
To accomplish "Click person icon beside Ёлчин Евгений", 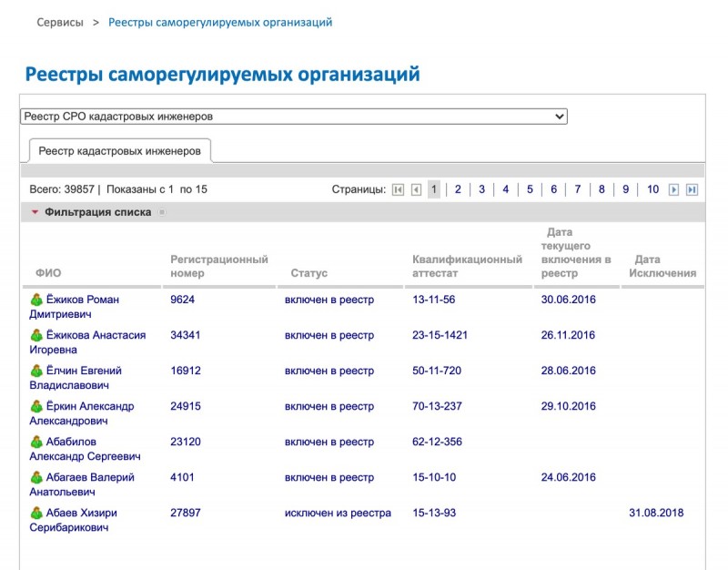I will (x=36, y=371).
